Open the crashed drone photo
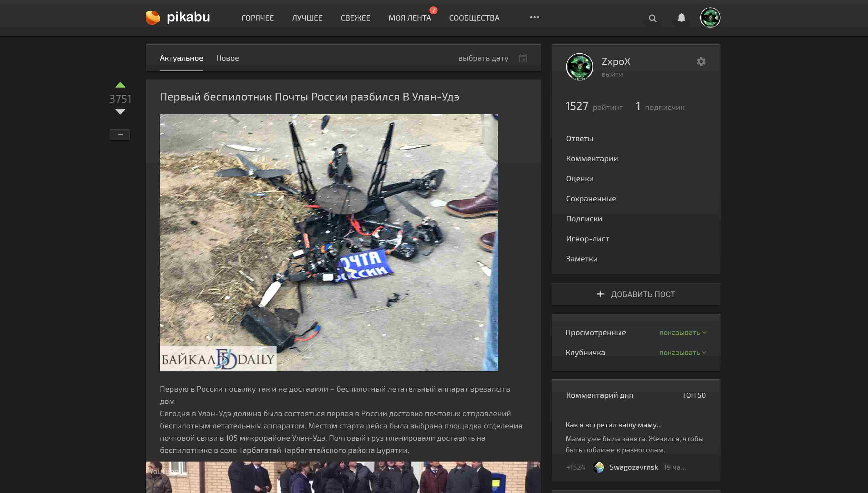This screenshot has height=493, width=868. pyautogui.click(x=328, y=242)
